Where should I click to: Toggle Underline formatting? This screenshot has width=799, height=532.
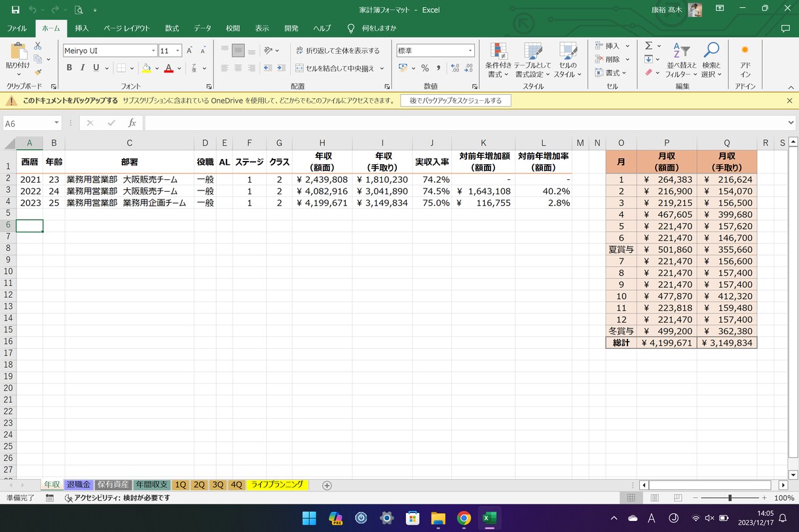96,68
